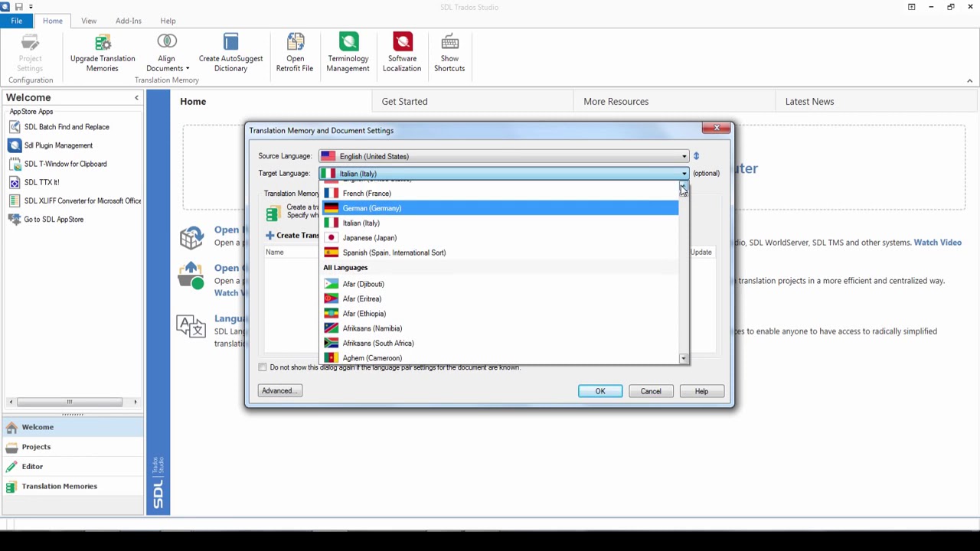Screen dimensions: 980x551
Task: Select Afrikaans (South Africa) language entry
Action: 500,343
